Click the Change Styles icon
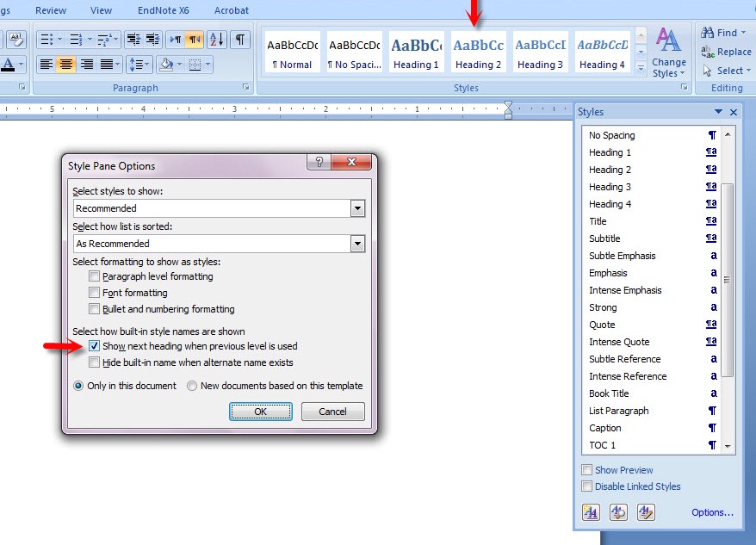 pyautogui.click(x=669, y=52)
